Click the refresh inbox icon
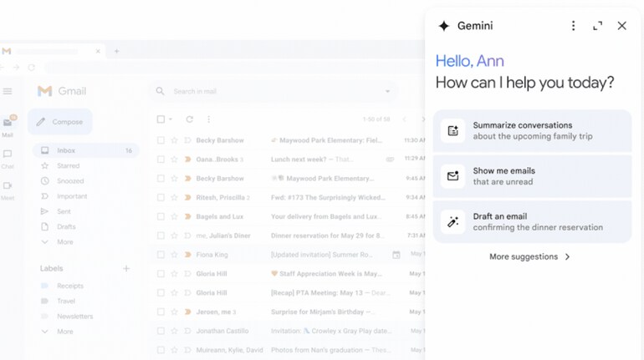Viewport: 644px width, 360px height. (x=190, y=119)
